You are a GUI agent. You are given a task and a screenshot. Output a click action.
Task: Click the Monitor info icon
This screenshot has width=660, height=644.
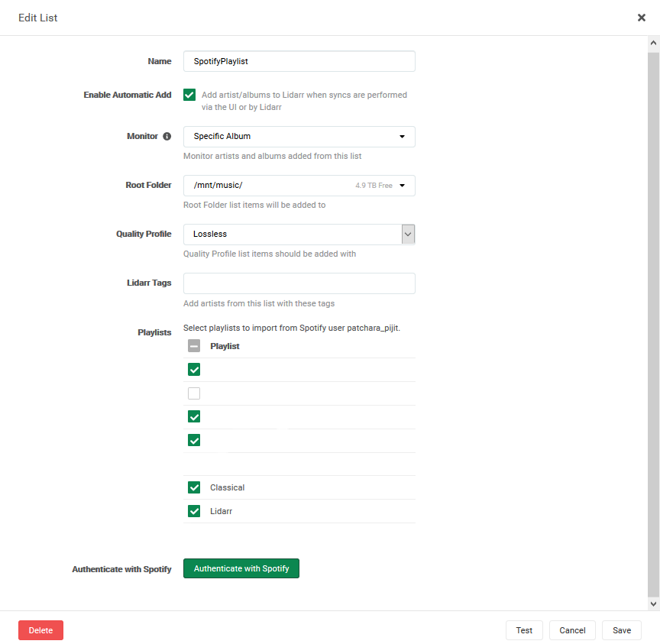pos(167,137)
